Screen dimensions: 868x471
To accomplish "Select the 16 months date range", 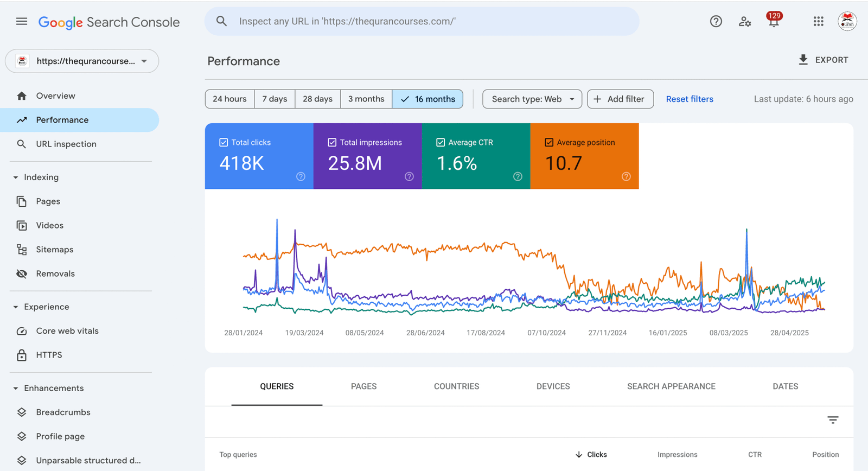I will pyautogui.click(x=427, y=99).
